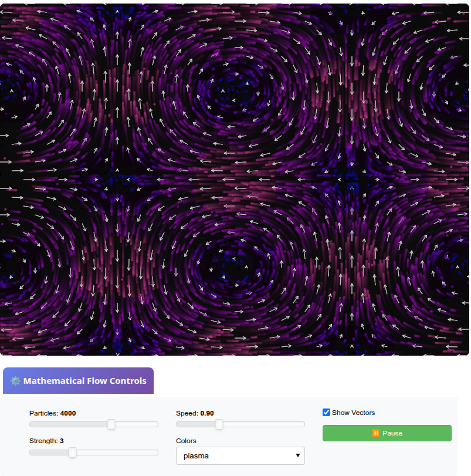
Task: Click the far right end of Strength slider
Action: (x=157, y=453)
